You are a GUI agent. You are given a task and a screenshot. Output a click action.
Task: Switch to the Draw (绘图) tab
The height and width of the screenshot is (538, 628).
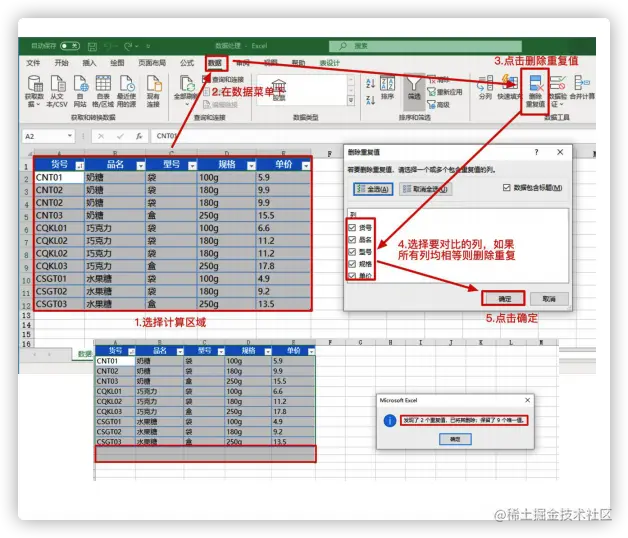pos(117,63)
